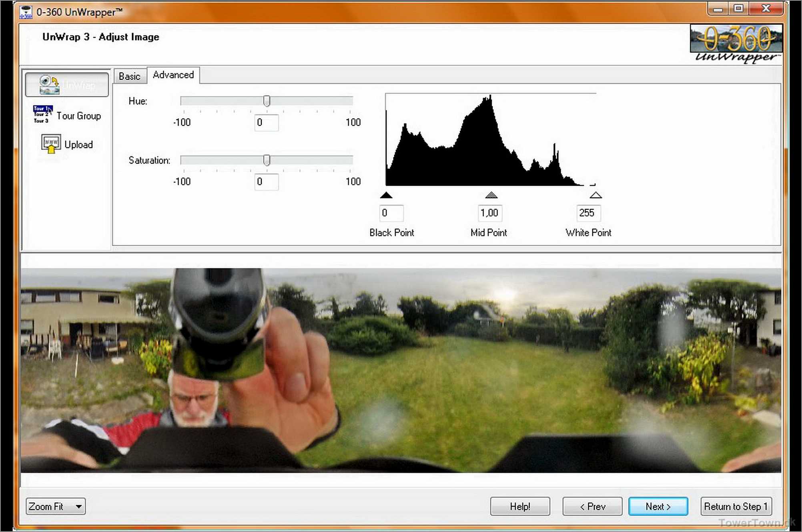Image resolution: width=802 pixels, height=532 pixels.
Task: Open the Tour Group icon
Action: (x=42, y=115)
